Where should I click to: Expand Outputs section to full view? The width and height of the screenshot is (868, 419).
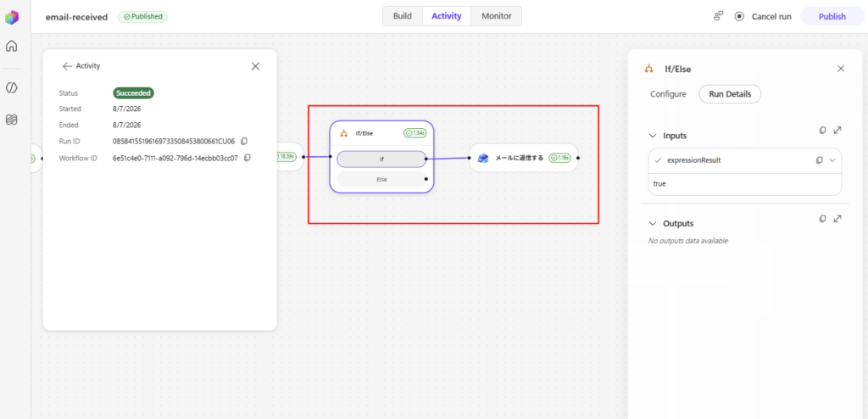pyautogui.click(x=837, y=219)
